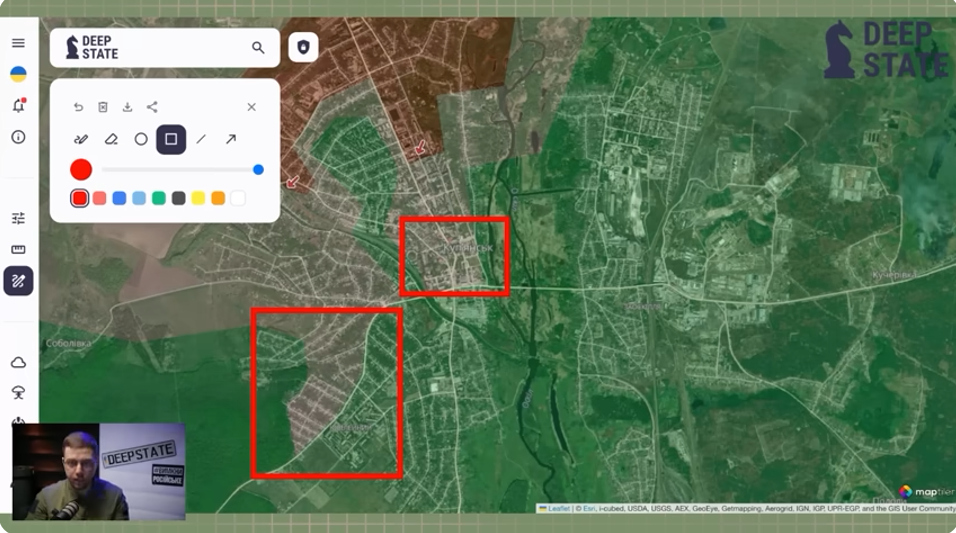Select the circle shape tool
This screenshot has height=533, width=956.
[141, 139]
